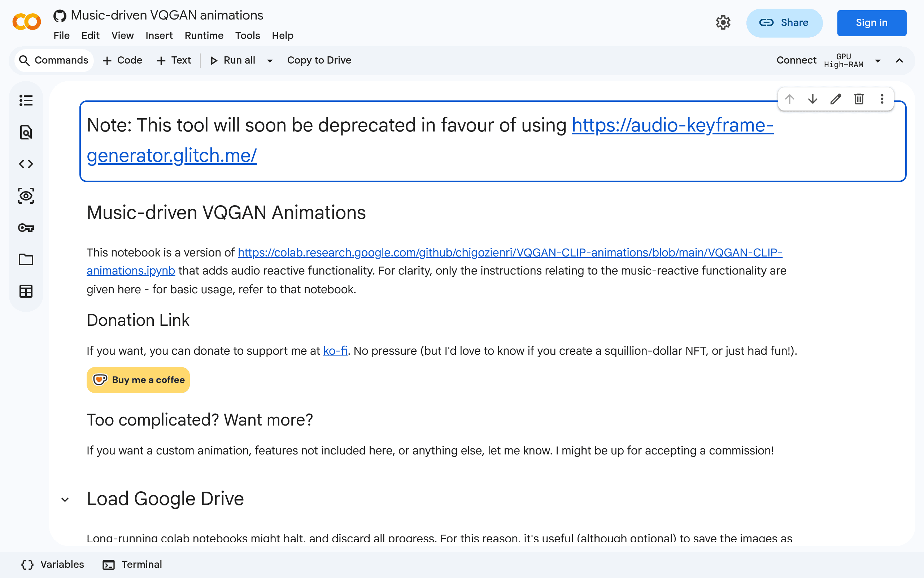Image resolution: width=924 pixels, height=578 pixels.
Task: Open the table grid sidebar panel
Action: (26, 291)
